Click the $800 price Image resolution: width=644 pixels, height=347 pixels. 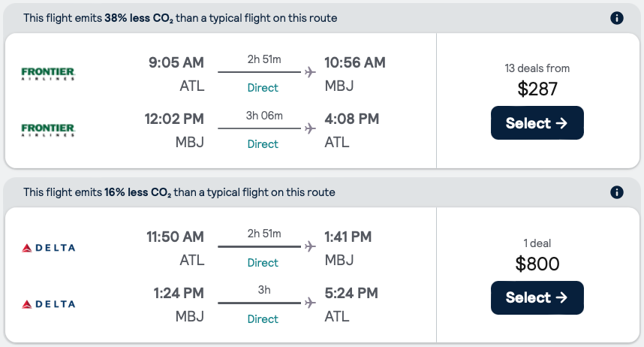point(537,264)
